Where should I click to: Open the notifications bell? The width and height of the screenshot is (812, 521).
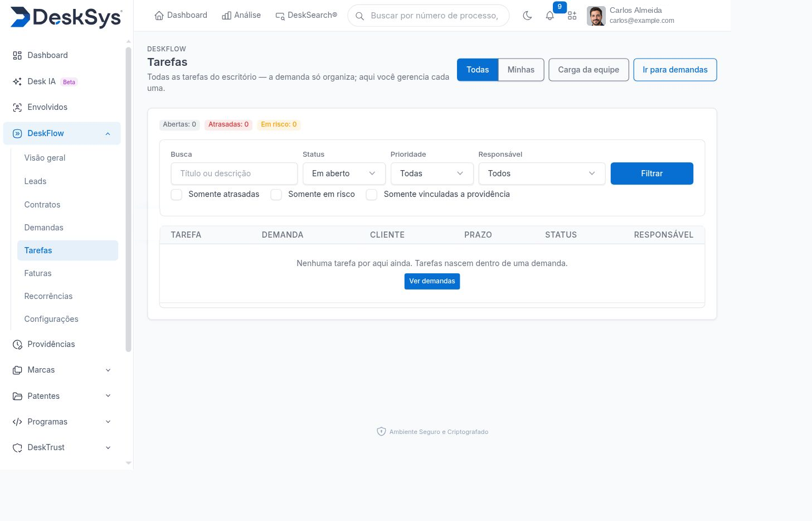[550, 16]
